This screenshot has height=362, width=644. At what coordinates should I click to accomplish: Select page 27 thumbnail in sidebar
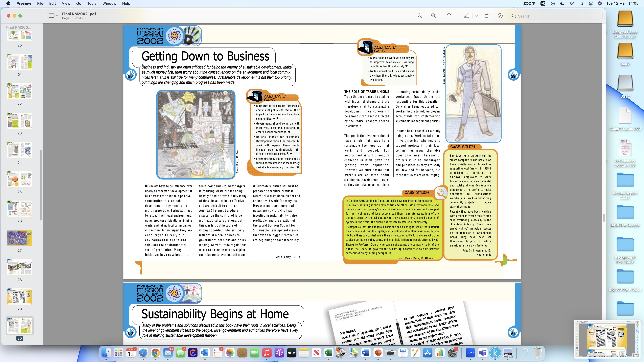point(20,238)
